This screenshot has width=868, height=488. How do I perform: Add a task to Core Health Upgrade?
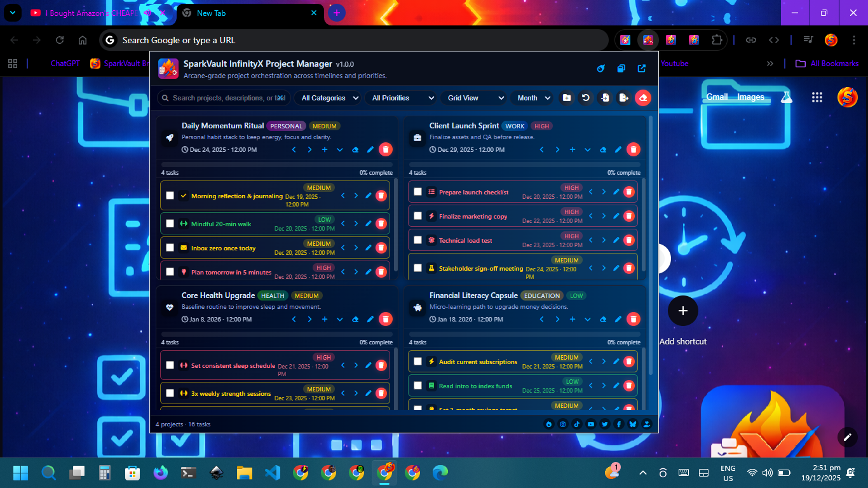tap(325, 320)
